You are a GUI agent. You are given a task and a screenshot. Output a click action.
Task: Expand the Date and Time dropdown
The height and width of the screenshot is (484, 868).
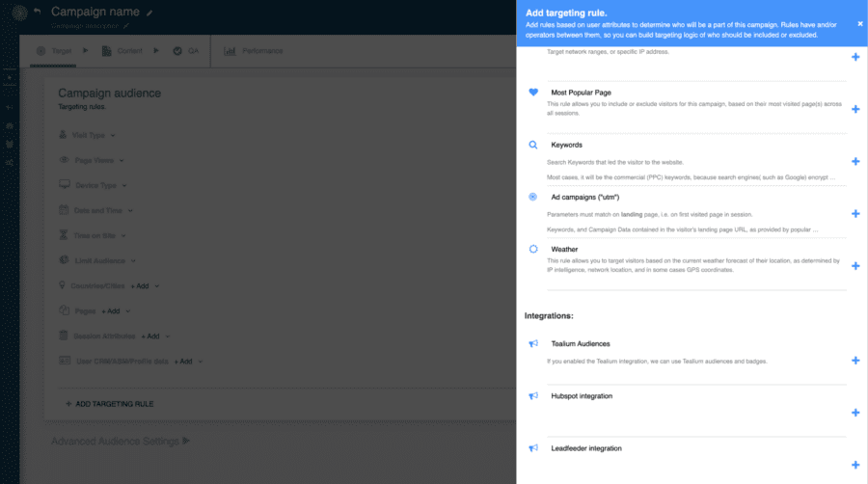102,209
